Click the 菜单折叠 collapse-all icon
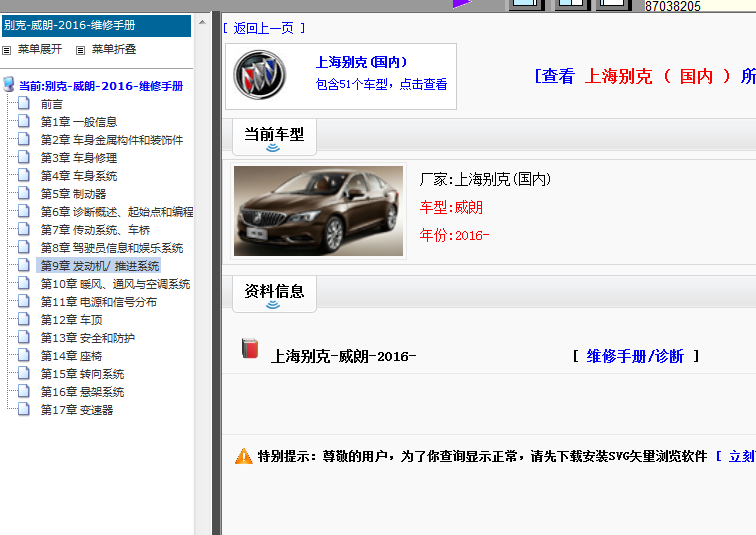Viewport: 756px width, 535px height. [x=81, y=50]
